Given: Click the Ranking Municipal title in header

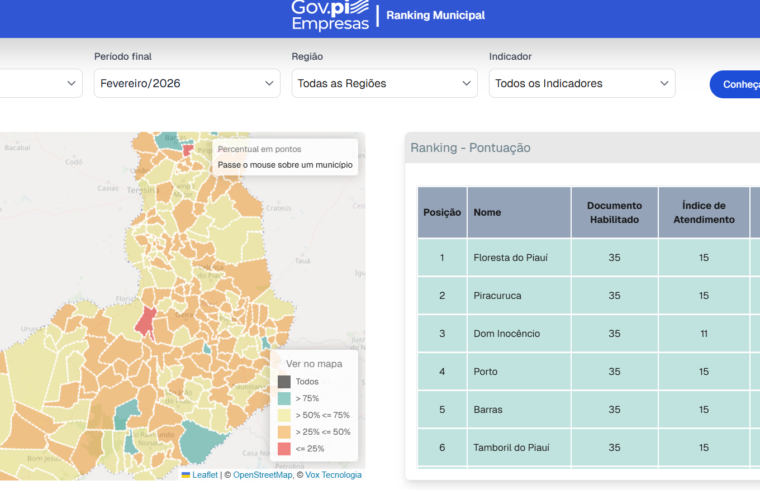Looking at the screenshot, I should [435, 16].
